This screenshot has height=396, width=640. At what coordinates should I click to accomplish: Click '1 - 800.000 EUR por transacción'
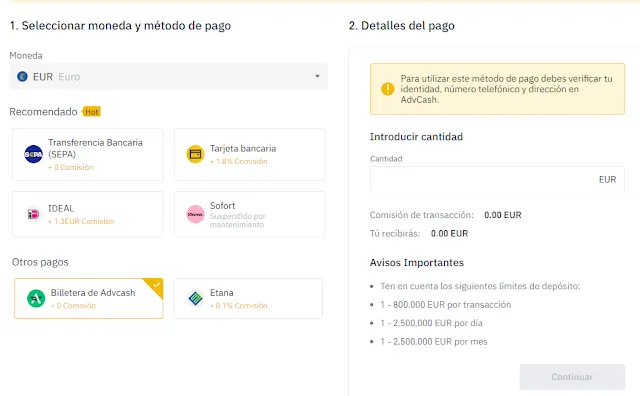point(446,305)
